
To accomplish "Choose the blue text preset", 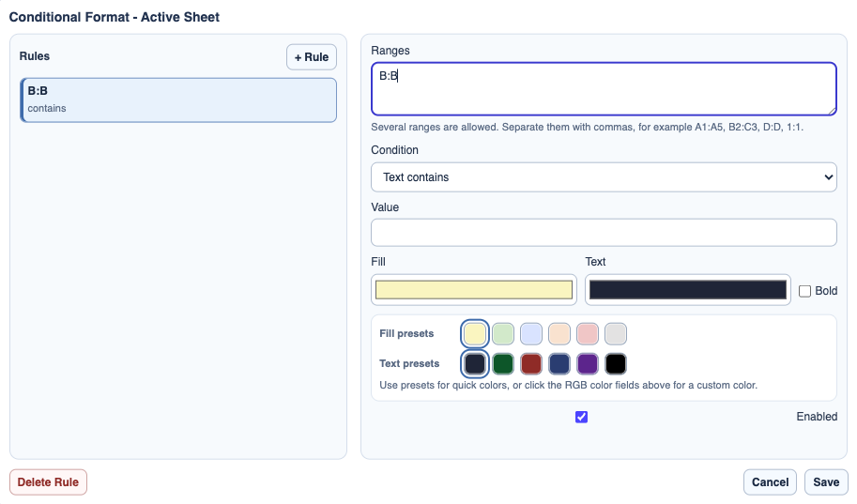I will click(x=559, y=364).
